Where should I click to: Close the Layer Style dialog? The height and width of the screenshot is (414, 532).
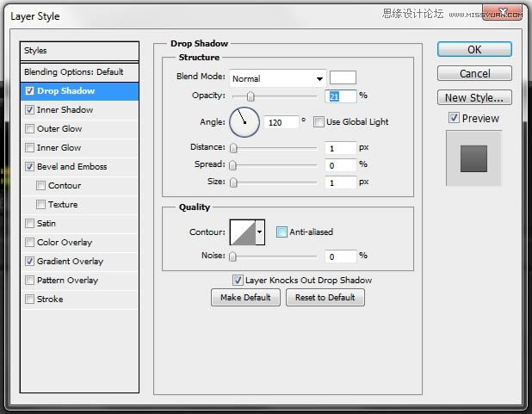pyautogui.click(x=502, y=13)
